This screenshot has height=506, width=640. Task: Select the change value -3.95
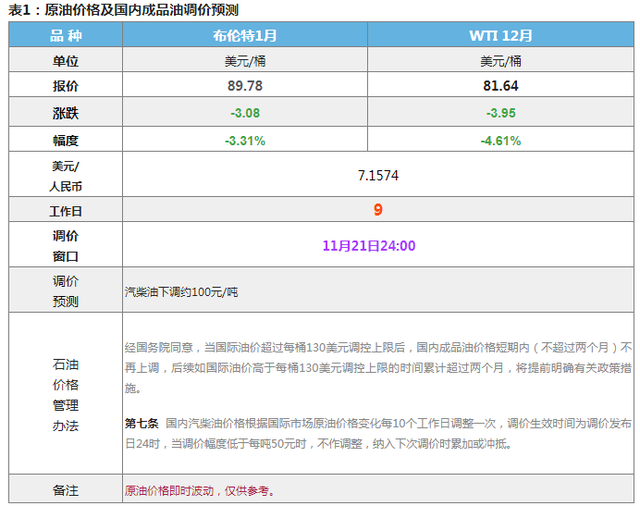501,113
